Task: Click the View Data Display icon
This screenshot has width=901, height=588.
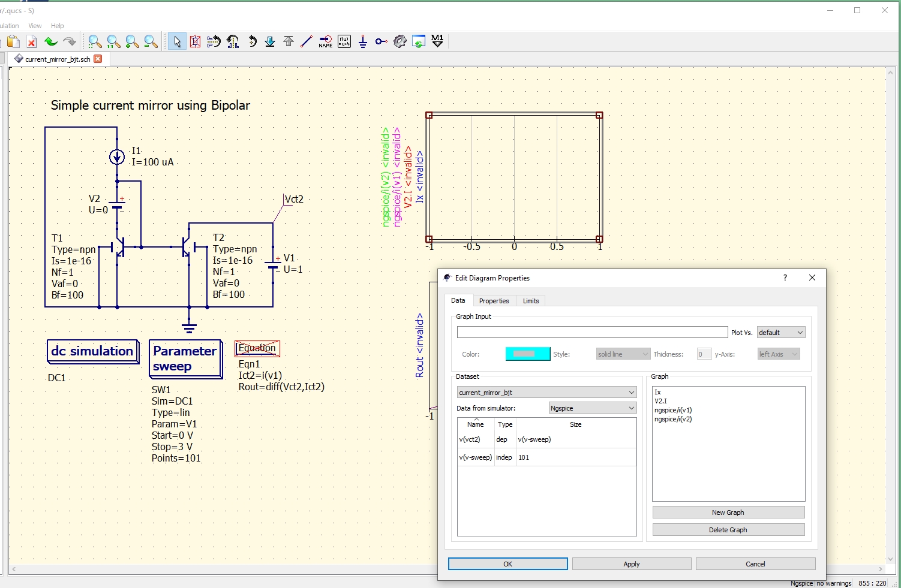Action: point(419,41)
